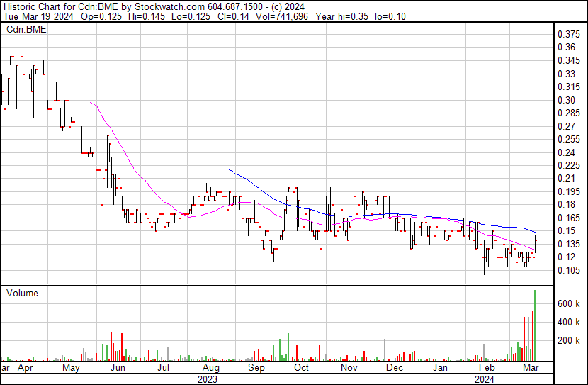This screenshot has height=385, width=588.
Task: Select the 2024 year label below the months
Action: point(484,379)
